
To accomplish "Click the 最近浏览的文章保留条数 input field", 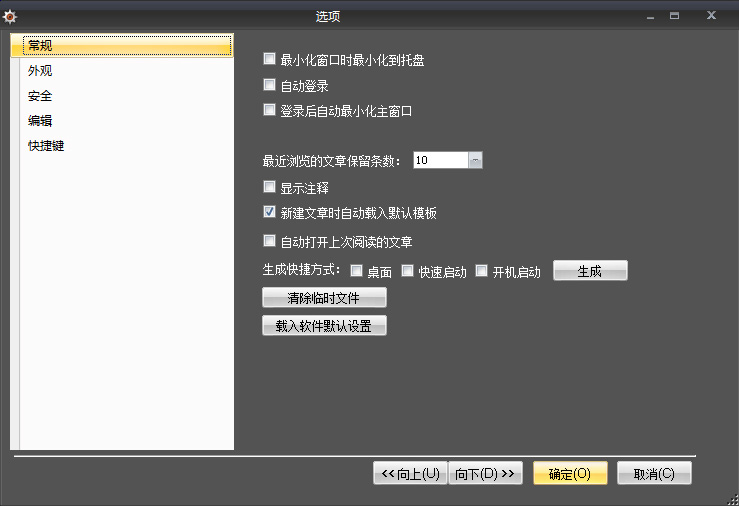I will point(439,160).
